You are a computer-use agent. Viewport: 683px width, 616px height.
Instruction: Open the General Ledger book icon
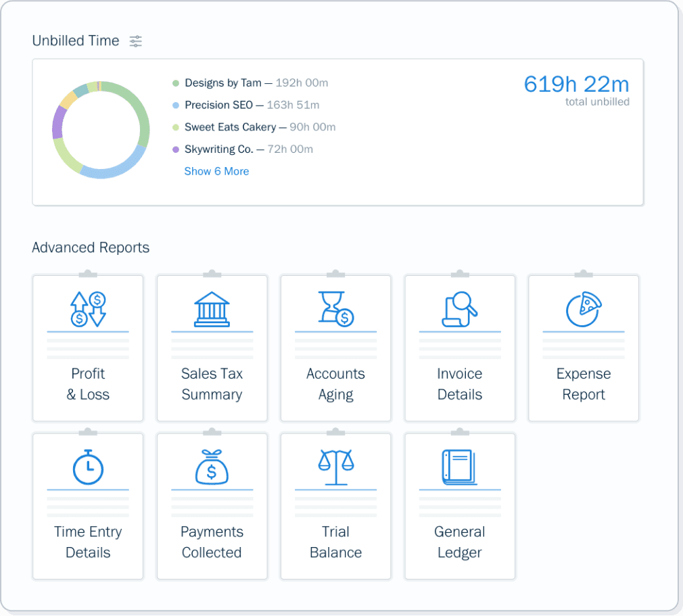click(459, 467)
